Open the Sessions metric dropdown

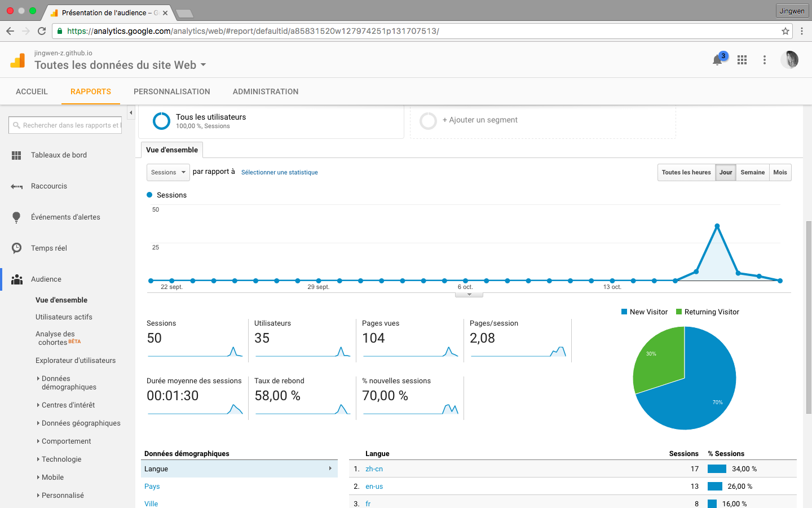168,172
